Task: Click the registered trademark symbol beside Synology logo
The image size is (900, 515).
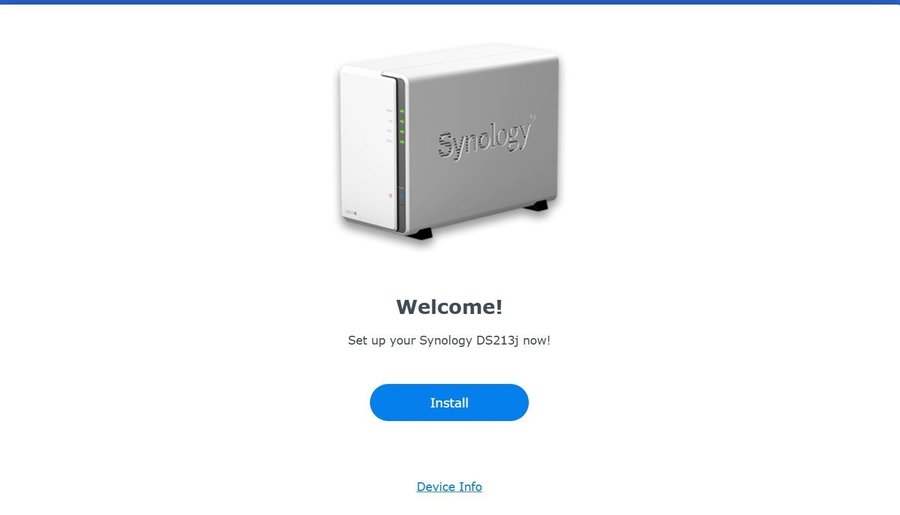Action: (x=533, y=117)
